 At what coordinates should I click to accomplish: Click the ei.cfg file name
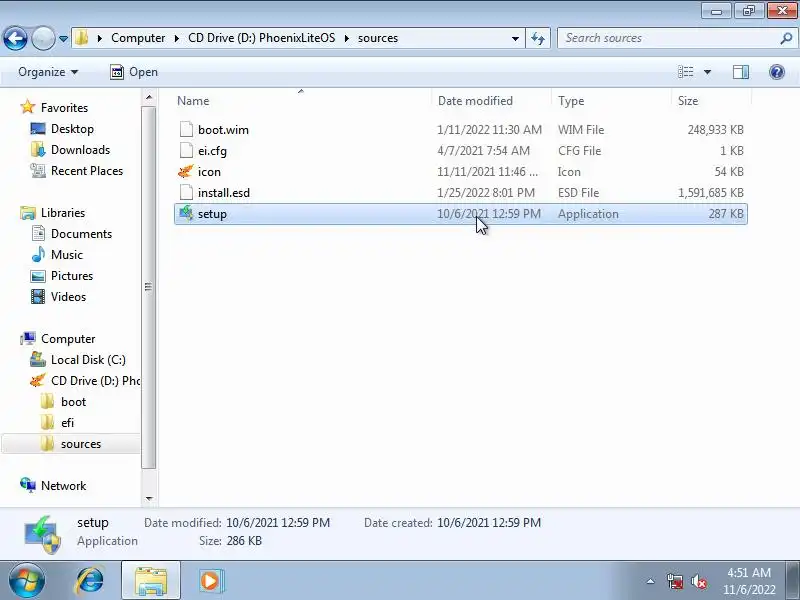point(212,151)
